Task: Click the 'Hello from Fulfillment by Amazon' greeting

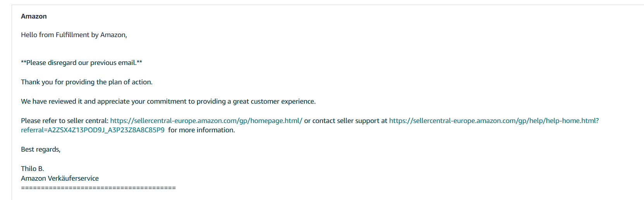Action: pyautogui.click(x=74, y=35)
